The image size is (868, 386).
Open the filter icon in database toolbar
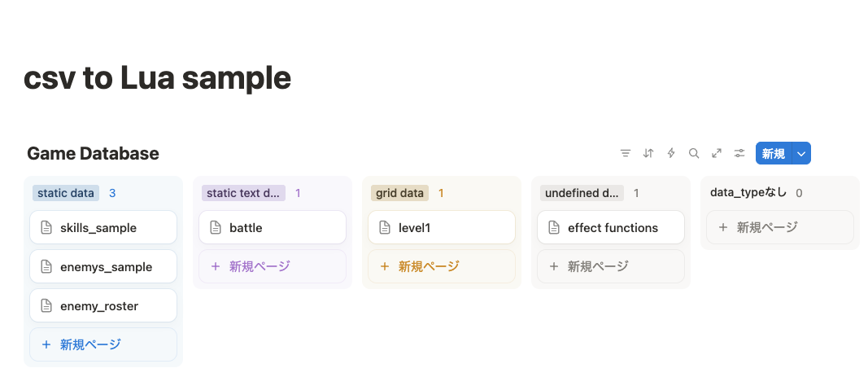point(626,153)
